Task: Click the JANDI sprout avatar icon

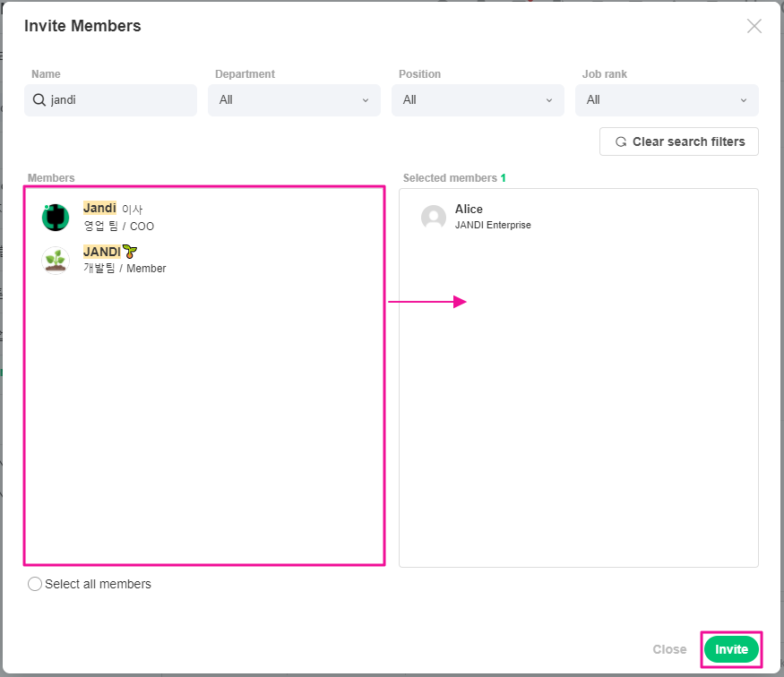Action: coord(56,261)
